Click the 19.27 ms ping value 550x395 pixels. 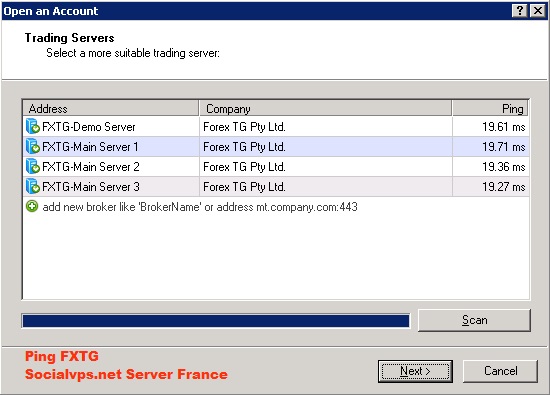coord(503,187)
